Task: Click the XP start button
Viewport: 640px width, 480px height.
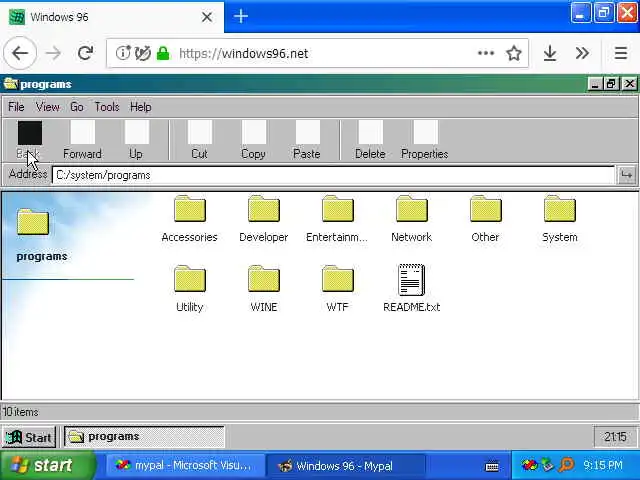Action: pyautogui.click(x=47, y=465)
